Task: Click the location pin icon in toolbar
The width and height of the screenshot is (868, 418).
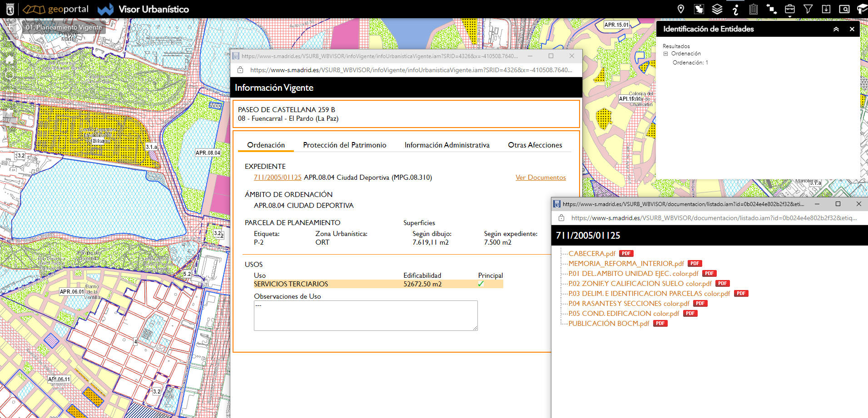Action: (x=680, y=9)
